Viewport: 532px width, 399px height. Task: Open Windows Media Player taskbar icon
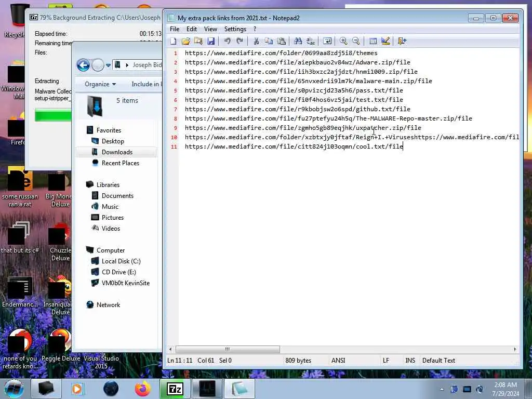pos(77,389)
